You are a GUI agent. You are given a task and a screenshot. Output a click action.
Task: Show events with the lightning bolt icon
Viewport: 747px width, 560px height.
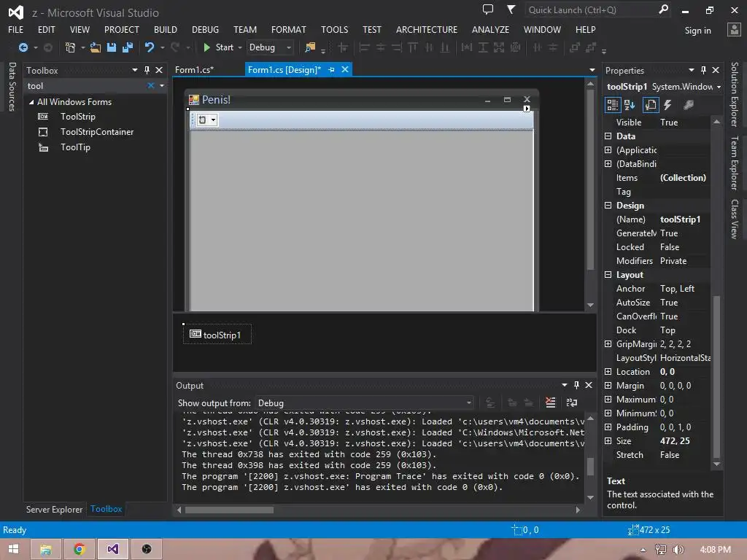(668, 105)
